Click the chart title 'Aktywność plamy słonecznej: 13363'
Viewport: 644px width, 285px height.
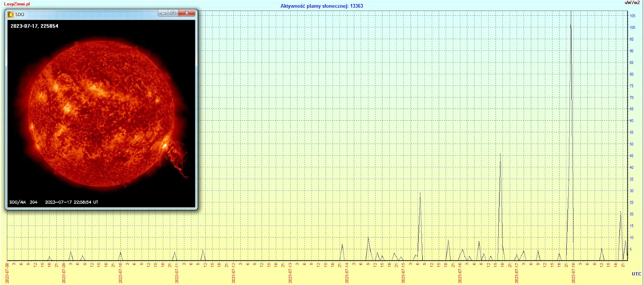click(x=322, y=6)
